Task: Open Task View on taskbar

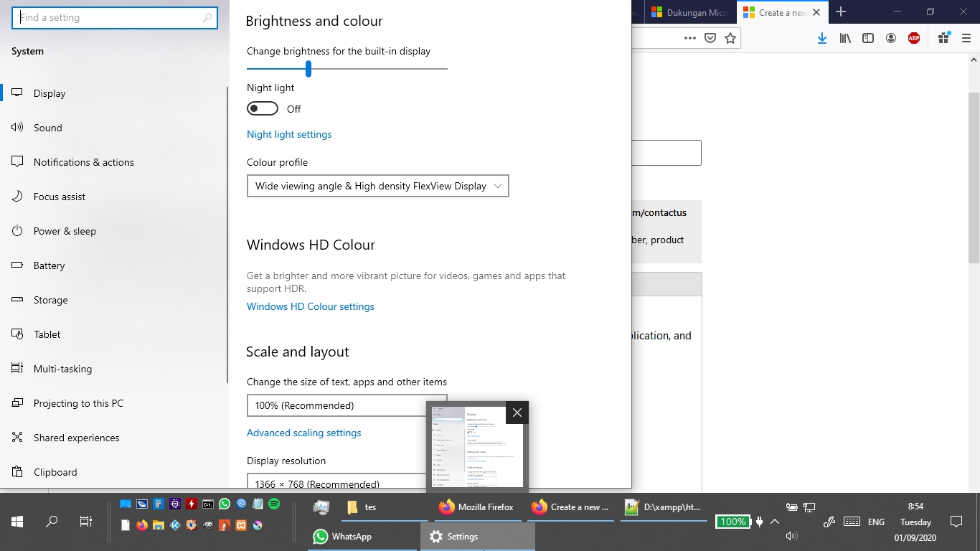Action: click(85, 522)
